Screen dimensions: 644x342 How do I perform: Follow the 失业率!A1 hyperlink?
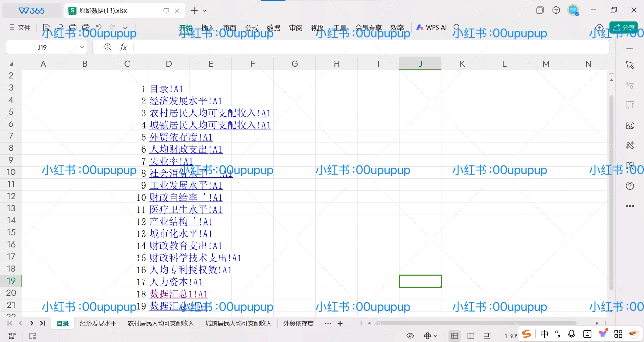coord(171,161)
